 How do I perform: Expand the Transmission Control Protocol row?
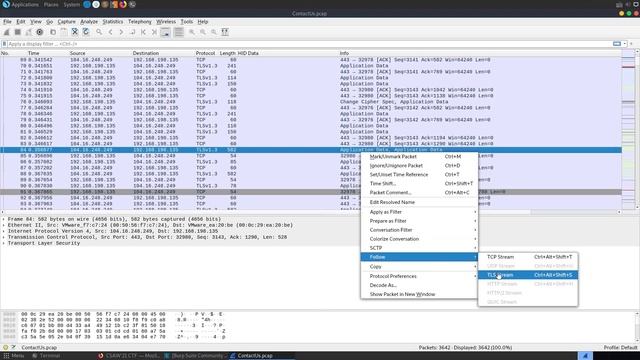(x=4, y=237)
